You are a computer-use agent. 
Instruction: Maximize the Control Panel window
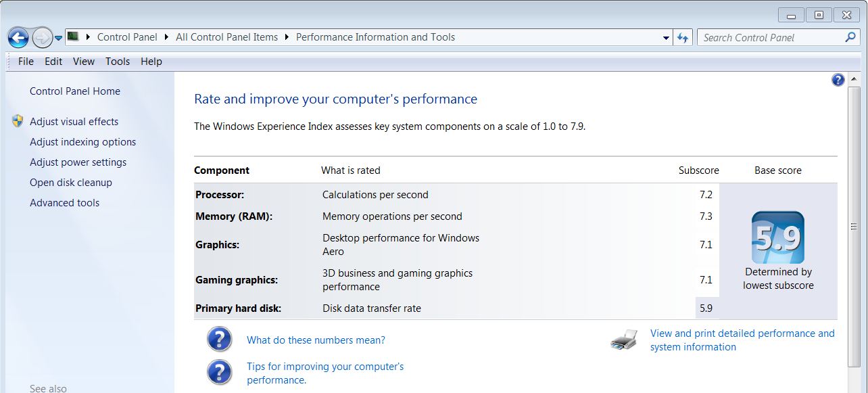819,15
